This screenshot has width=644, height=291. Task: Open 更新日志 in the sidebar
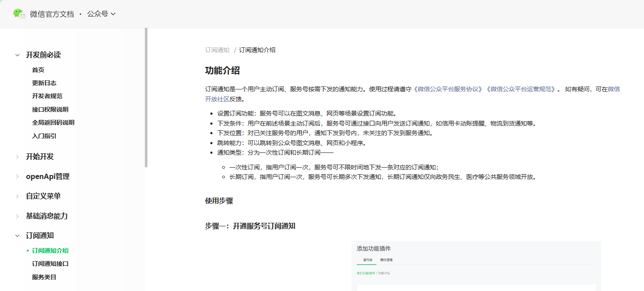click(44, 83)
